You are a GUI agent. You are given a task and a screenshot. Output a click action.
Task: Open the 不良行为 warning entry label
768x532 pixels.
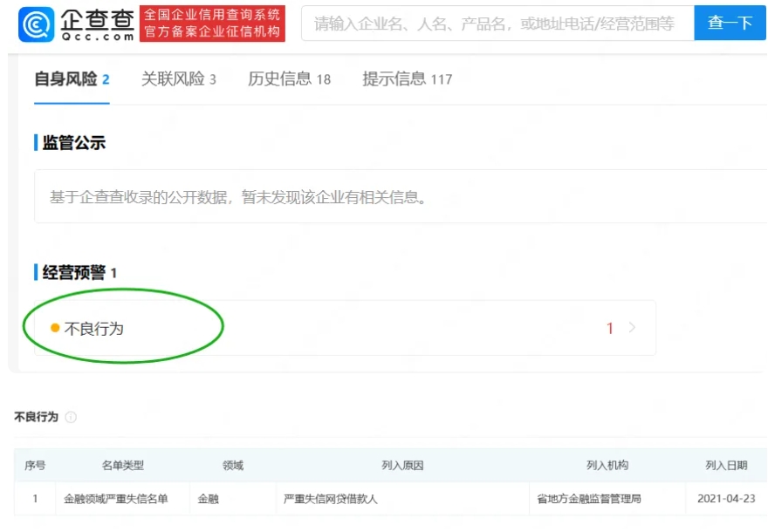(94, 329)
